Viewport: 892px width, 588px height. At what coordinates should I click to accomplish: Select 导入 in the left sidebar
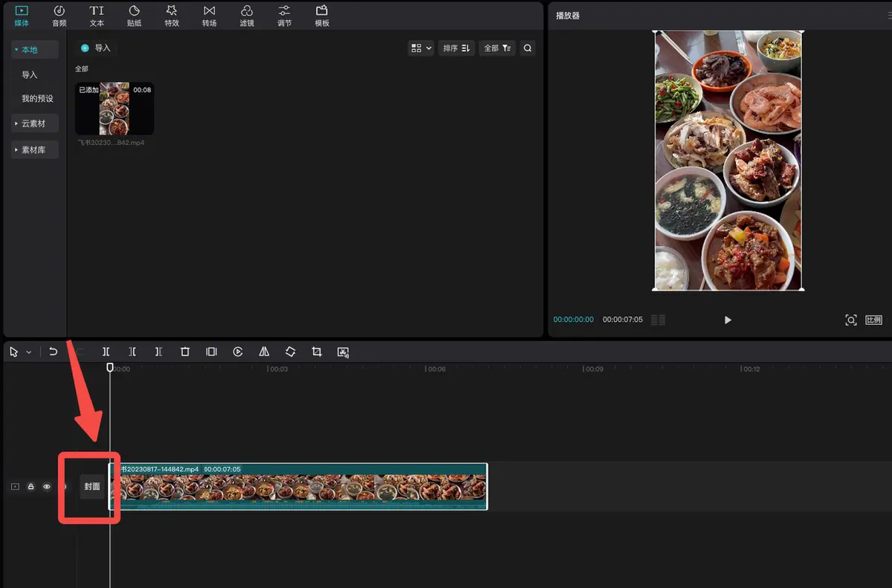30,75
